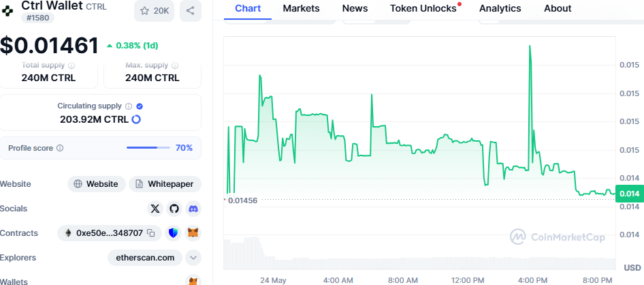Switch to the Markets tab

pyautogui.click(x=301, y=8)
